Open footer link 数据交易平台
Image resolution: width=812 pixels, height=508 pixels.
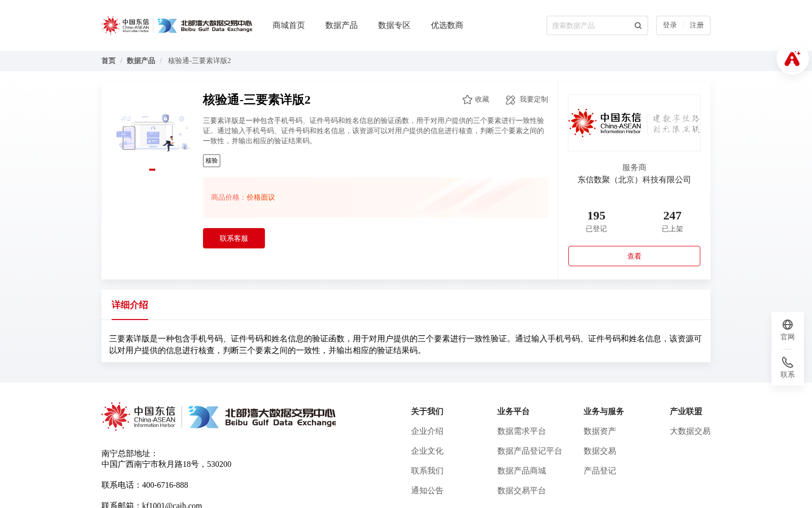[x=522, y=491]
